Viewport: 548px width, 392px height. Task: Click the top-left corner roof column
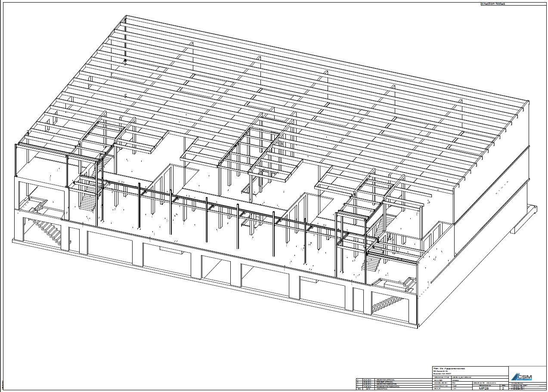[125, 39]
